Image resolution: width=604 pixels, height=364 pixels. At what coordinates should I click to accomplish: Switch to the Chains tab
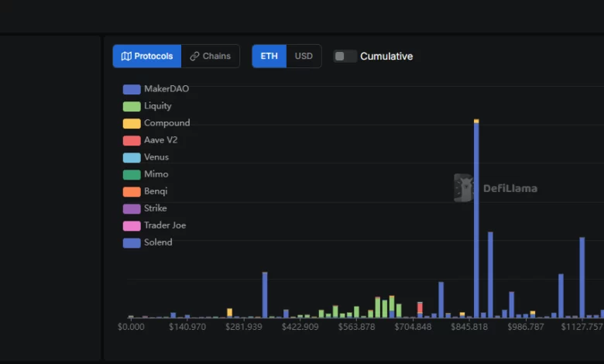tap(211, 57)
